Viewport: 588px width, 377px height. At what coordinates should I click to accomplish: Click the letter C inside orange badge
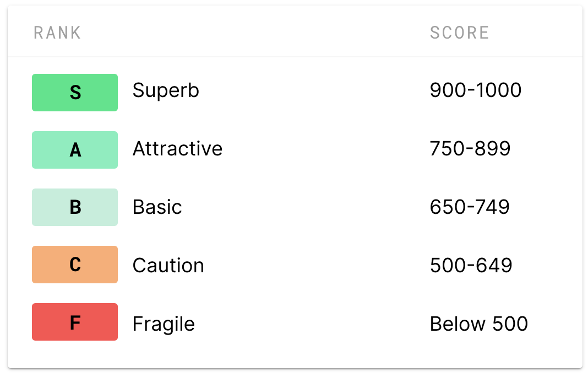(x=75, y=265)
